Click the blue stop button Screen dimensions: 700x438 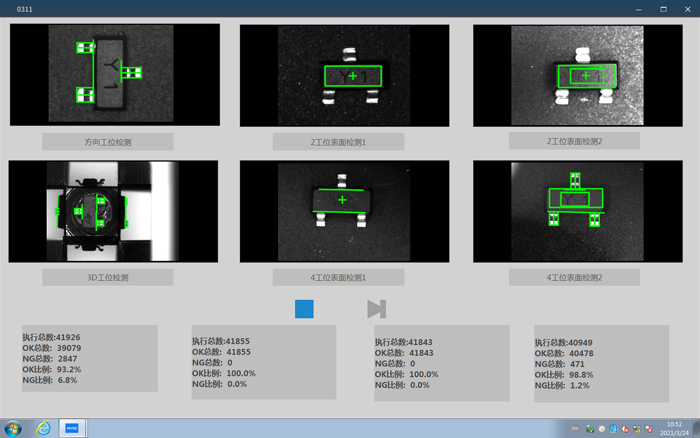click(x=304, y=309)
